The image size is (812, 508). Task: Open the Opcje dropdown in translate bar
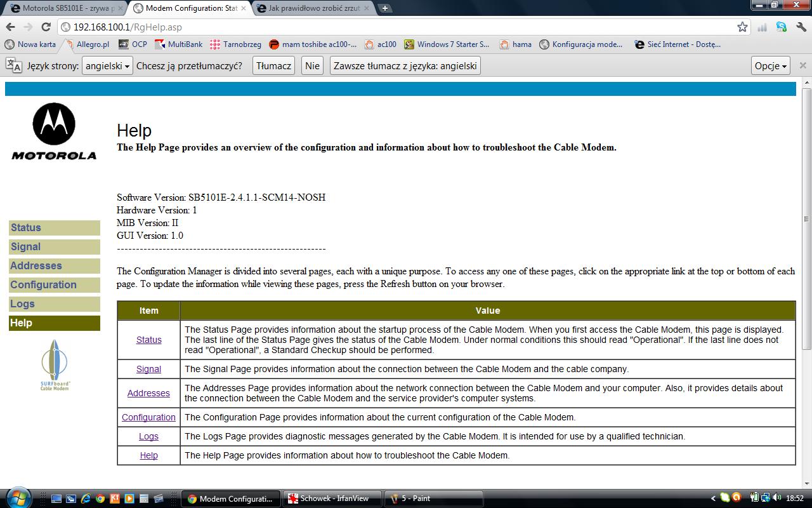[x=771, y=65]
